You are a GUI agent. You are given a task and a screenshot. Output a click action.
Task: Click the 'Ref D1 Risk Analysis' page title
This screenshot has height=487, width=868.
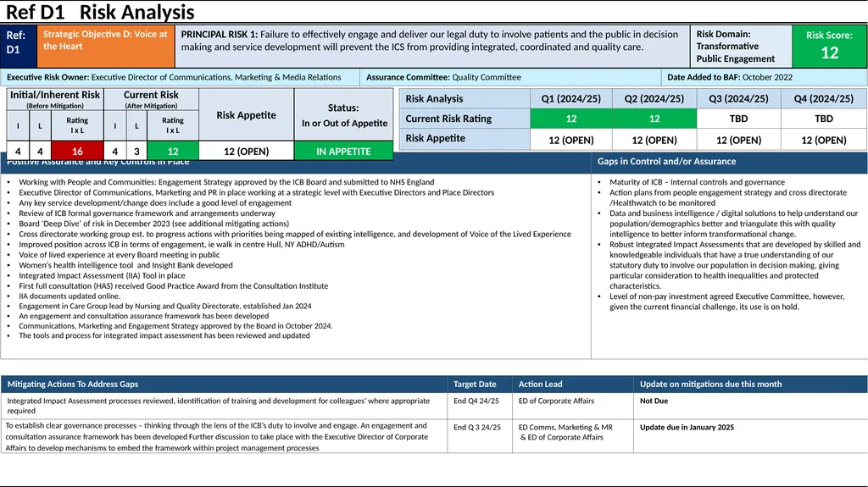[100, 12]
